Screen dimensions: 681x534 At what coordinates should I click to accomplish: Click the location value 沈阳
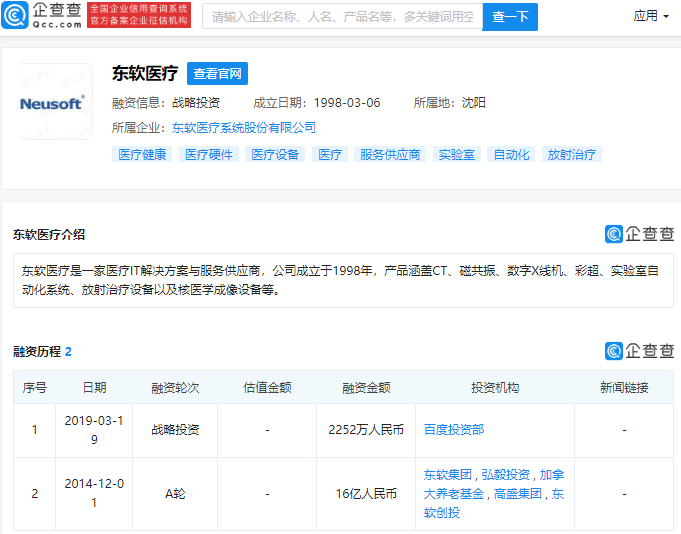point(473,103)
